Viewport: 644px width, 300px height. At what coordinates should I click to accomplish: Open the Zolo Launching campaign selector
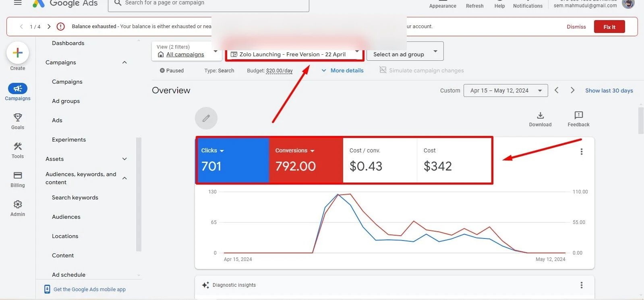coord(295,54)
